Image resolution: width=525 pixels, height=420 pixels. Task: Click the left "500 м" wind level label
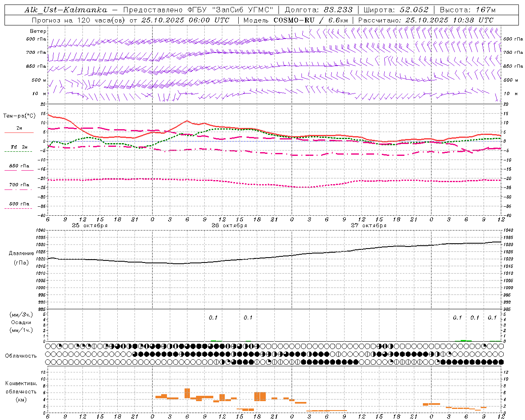39,80
